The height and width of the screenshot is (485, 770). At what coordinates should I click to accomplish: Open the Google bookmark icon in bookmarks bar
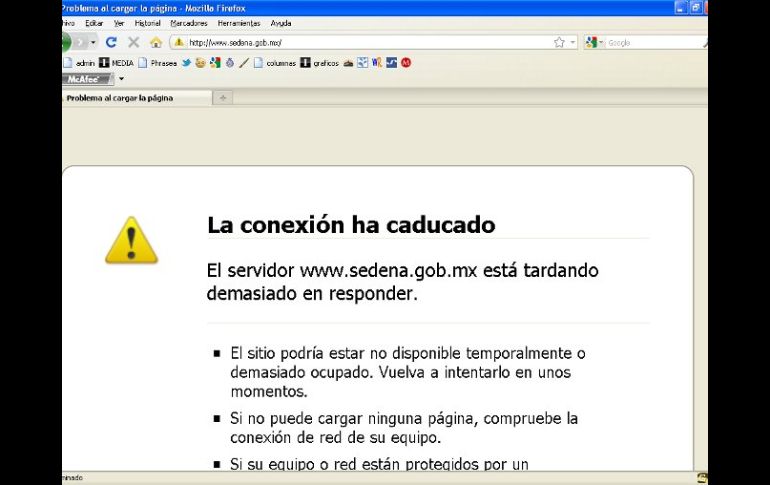[215, 63]
